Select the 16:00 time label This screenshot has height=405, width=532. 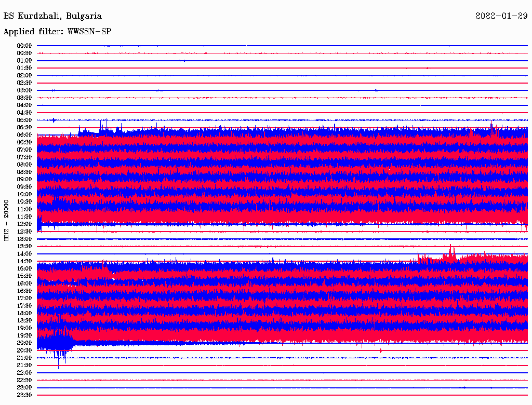pyautogui.click(x=24, y=283)
